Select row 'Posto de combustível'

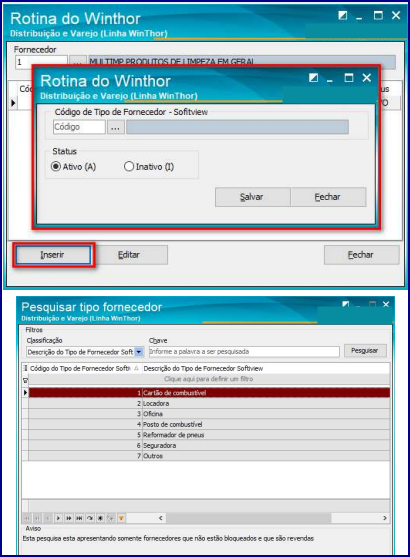(209, 424)
